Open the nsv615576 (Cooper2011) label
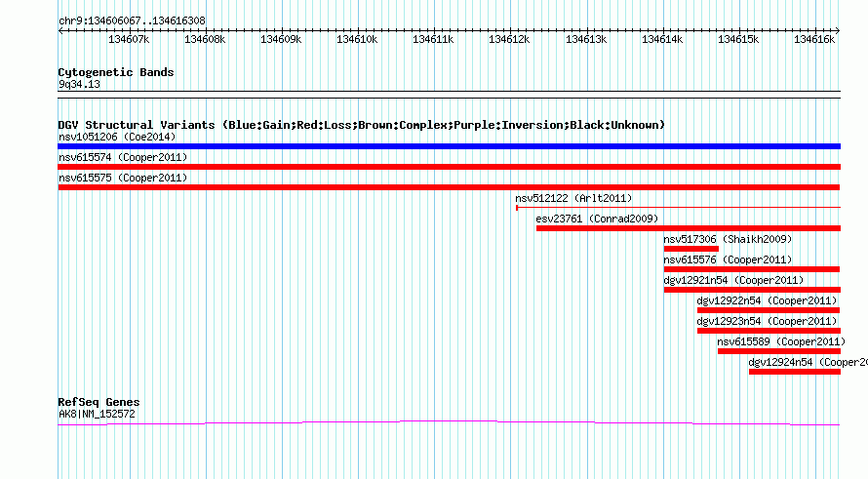This screenshot has height=479, width=868. point(728,259)
